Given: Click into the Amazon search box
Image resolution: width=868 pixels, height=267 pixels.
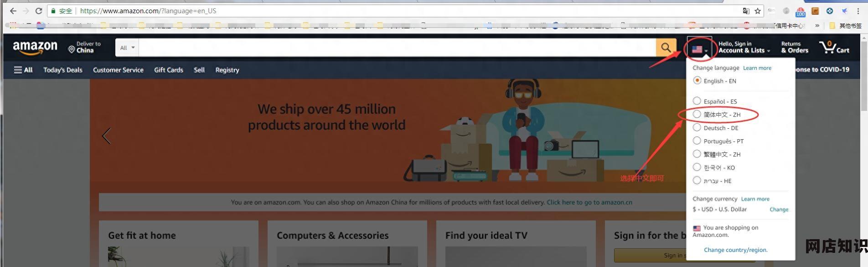Looking at the screenshot, I should pos(397,47).
